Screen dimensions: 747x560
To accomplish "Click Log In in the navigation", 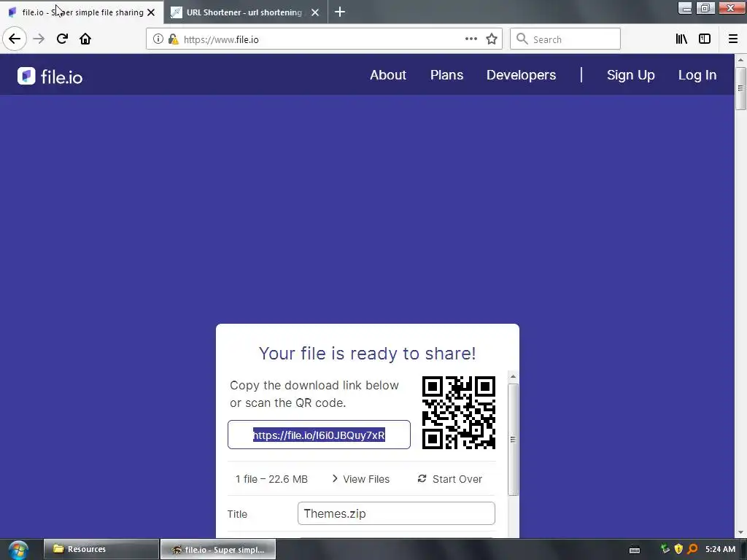I will 697,75.
